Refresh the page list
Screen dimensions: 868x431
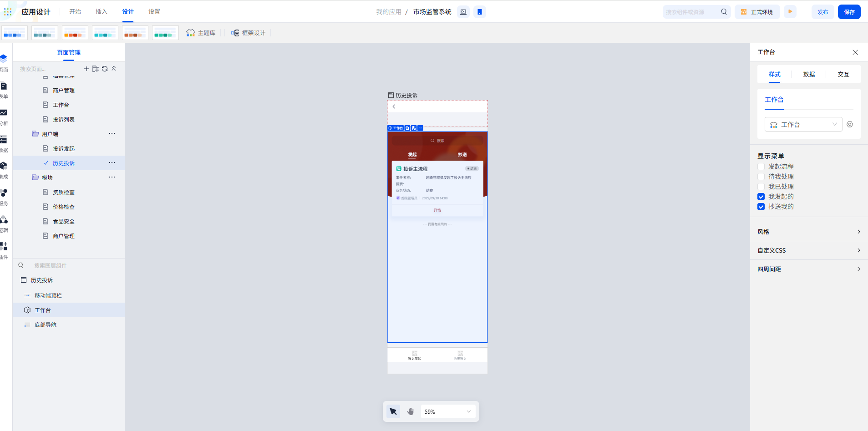105,69
